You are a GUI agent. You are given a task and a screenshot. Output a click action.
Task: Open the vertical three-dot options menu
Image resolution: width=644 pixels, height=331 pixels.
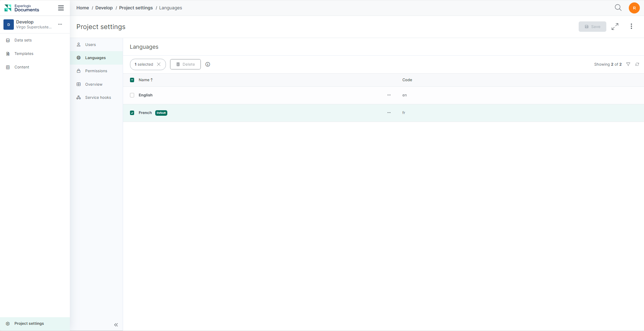[x=631, y=27]
